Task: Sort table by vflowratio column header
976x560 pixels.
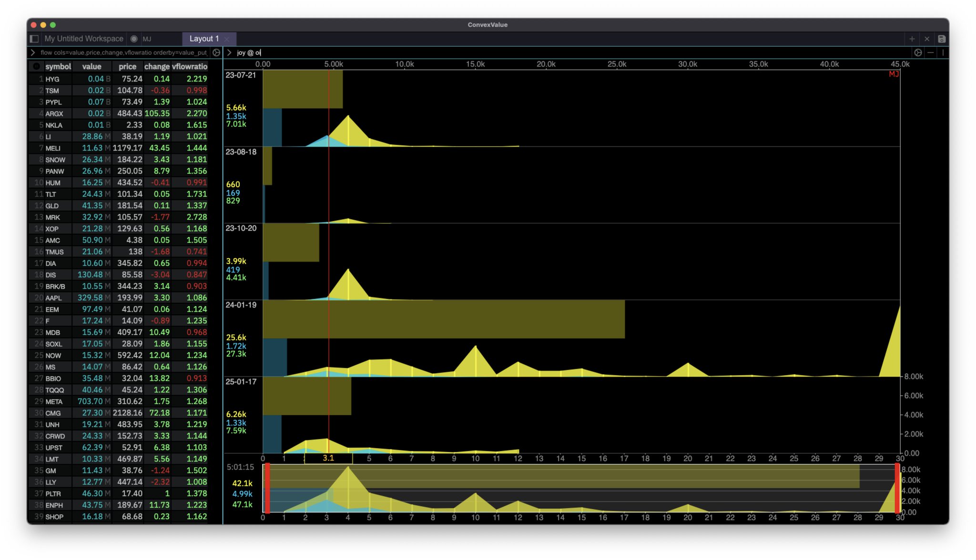Action: pyautogui.click(x=190, y=67)
